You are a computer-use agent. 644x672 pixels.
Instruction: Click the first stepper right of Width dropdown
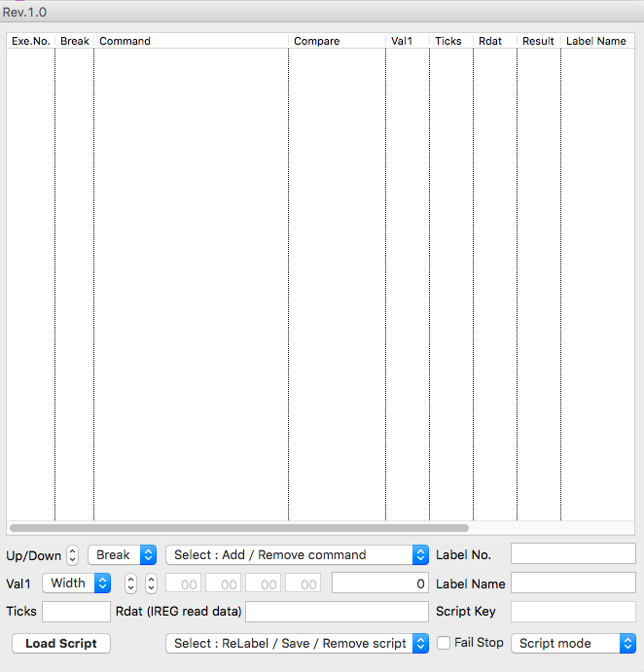pyautogui.click(x=130, y=584)
